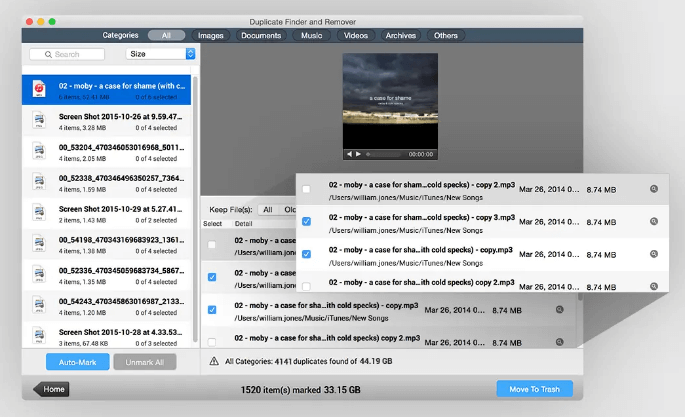Select the 00_54198_470343169683923 group
The width and height of the screenshot is (685, 417).
point(107,244)
